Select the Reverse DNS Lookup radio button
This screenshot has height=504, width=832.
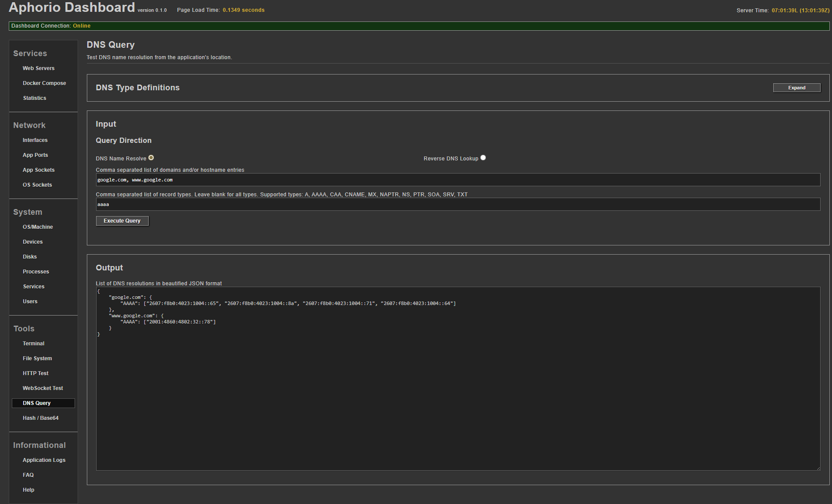pos(483,158)
